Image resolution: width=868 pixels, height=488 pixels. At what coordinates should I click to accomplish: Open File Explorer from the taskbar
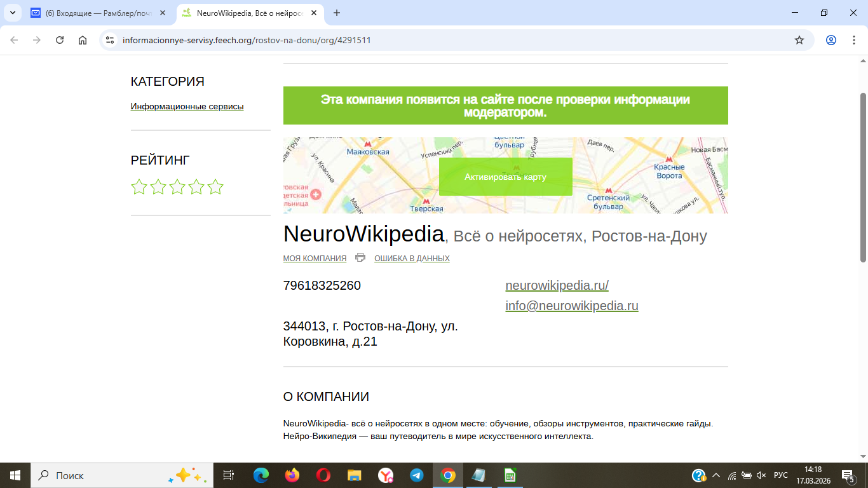(355, 475)
